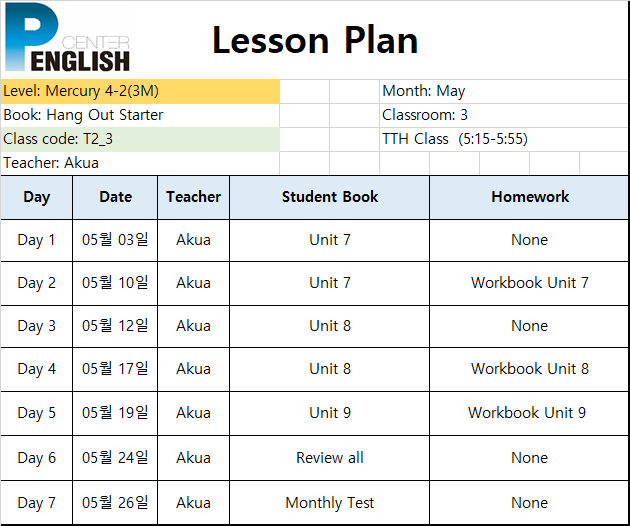The image size is (630, 526).
Task: Click the Month: May cell
Action: coord(504,91)
